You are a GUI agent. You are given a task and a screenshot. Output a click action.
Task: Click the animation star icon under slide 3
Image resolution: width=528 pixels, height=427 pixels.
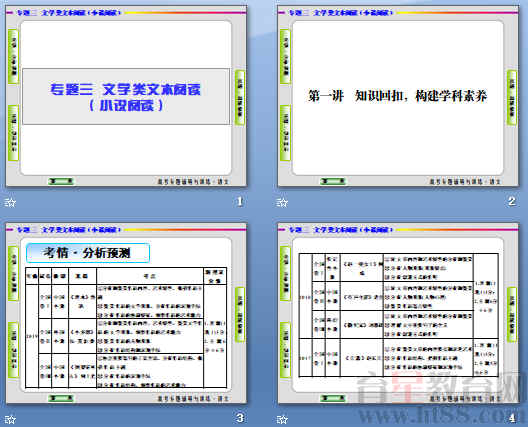(x=10, y=419)
